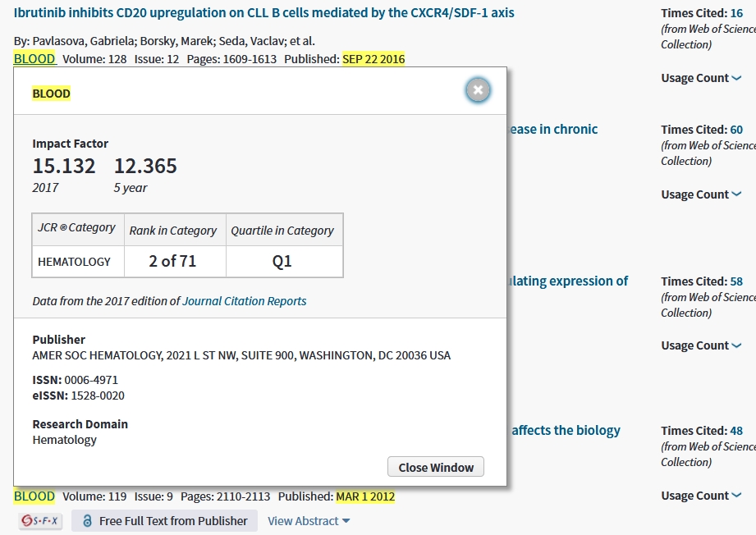Image resolution: width=756 pixels, height=535 pixels.
Task: Click the ISSN 0006-4971 text
Action: (x=76, y=380)
